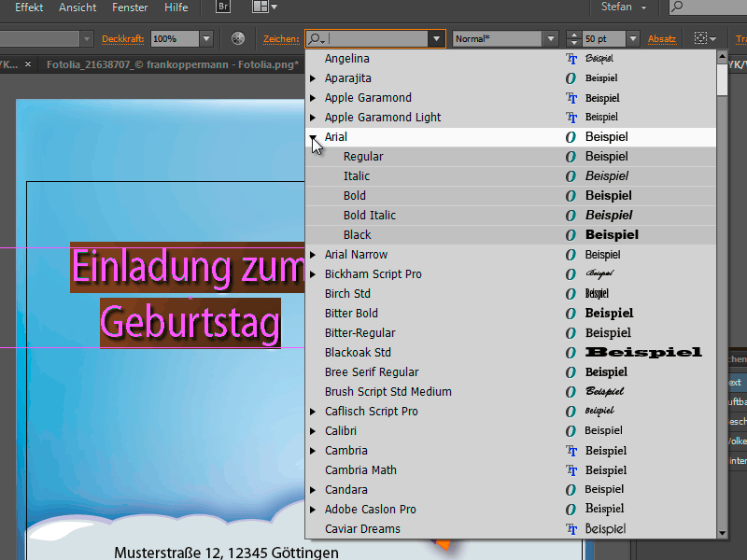
Task: Click the TrueType icon beside Cambria Math
Action: coord(571,470)
